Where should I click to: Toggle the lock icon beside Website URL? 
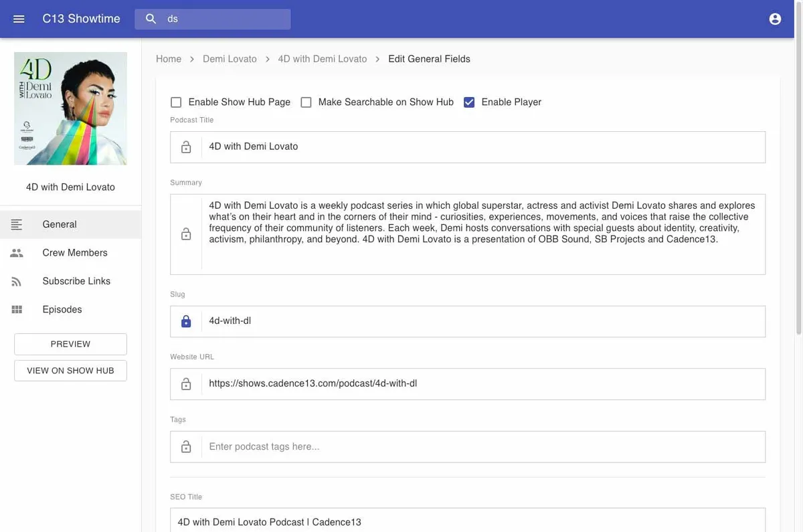[186, 384]
